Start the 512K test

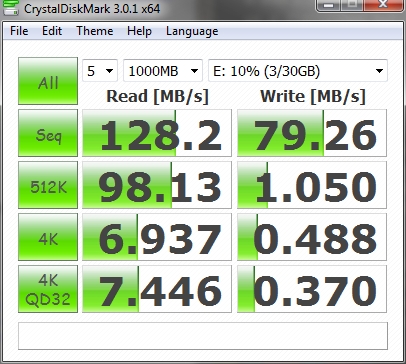click(48, 185)
